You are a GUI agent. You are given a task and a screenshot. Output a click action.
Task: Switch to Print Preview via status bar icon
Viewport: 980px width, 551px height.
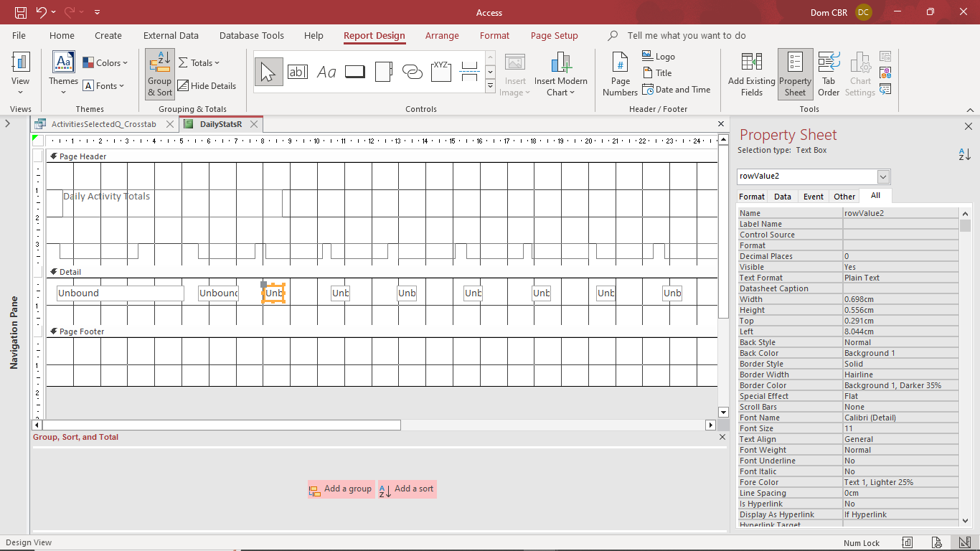[x=935, y=542]
